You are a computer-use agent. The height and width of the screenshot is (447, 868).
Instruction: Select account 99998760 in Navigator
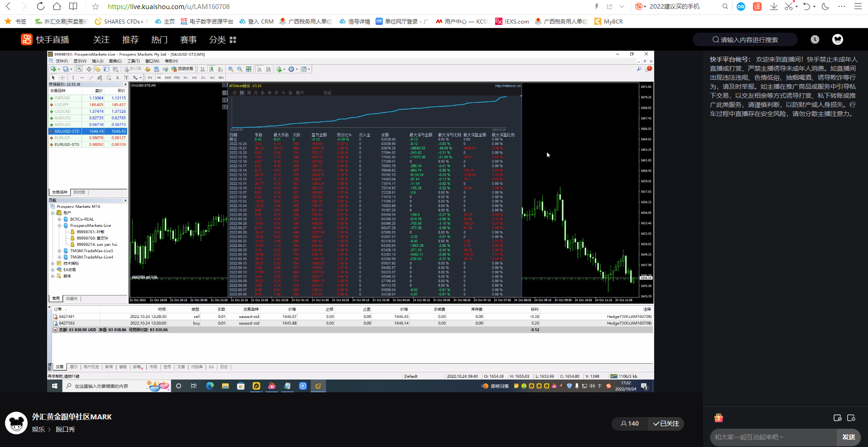[92, 238]
